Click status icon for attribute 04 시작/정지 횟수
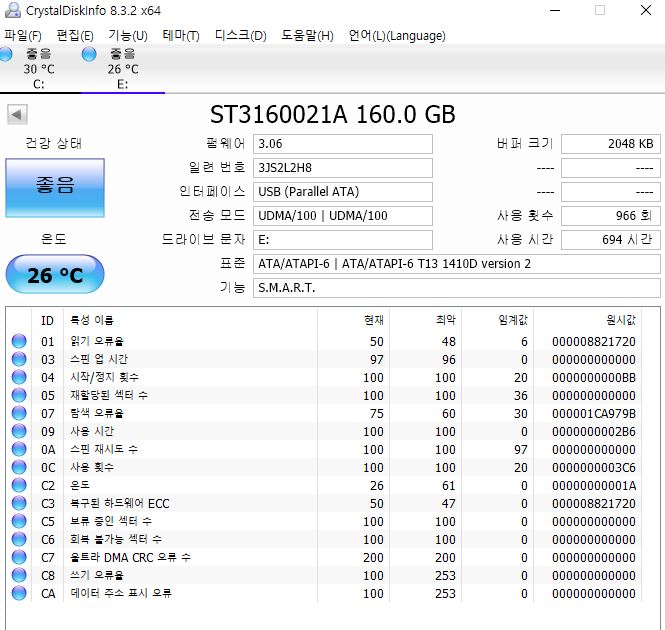This screenshot has width=665, height=630. pyautogui.click(x=19, y=377)
